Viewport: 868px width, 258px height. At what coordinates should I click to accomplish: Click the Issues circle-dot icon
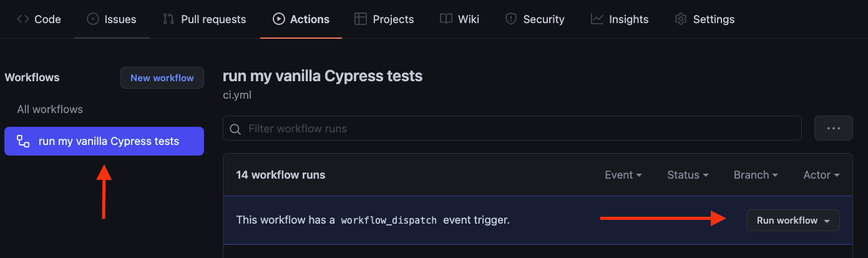point(93,19)
